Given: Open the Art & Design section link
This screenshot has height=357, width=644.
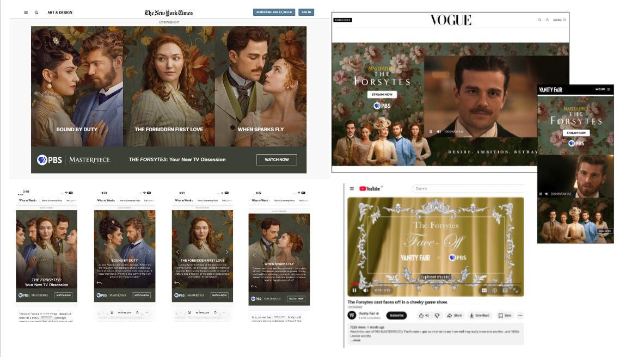Looking at the screenshot, I should [60, 13].
